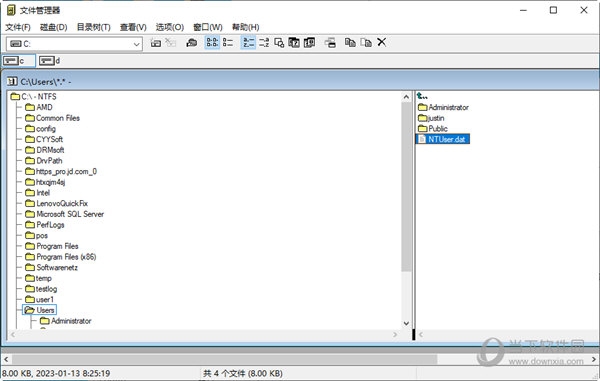This screenshot has height=381, width=600.
Task: Click the bottom horizontal scrollbar thumb
Action: pyautogui.click(x=225, y=359)
